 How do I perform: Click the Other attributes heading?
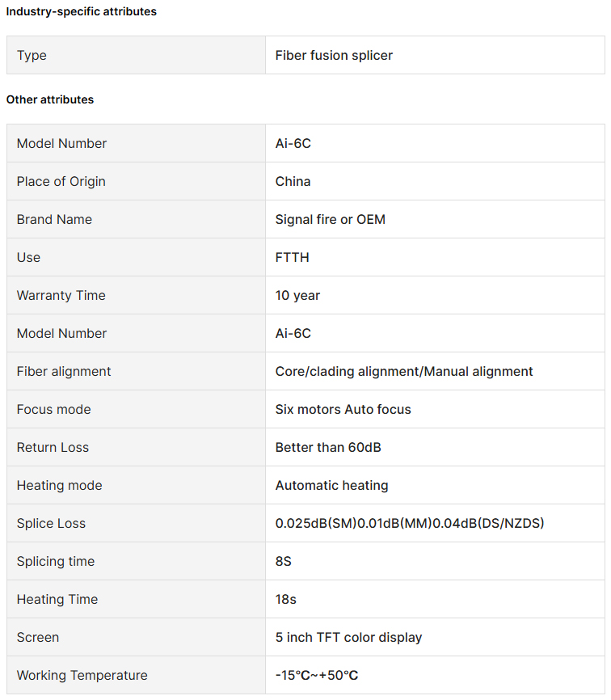click(50, 99)
